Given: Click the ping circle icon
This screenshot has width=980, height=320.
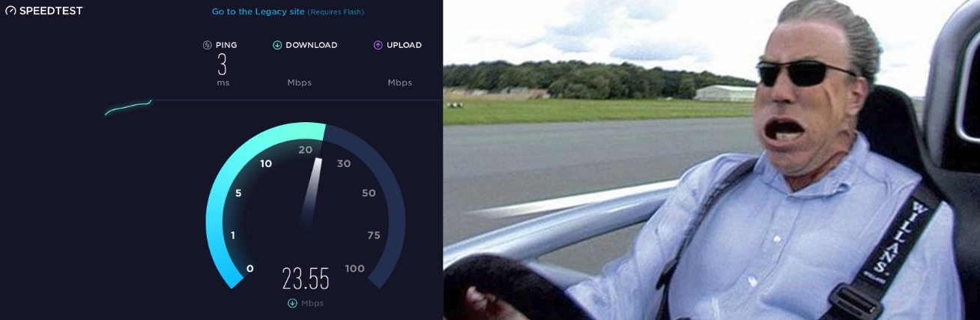Looking at the screenshot, I should [208, 45].
